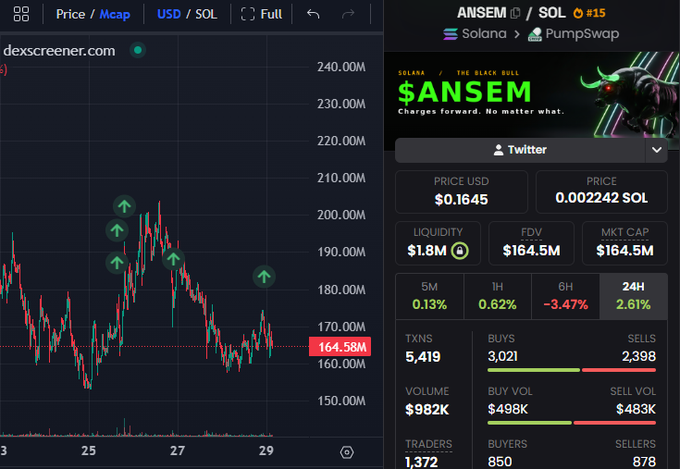Viewport: 680px width, 469px height.
Task: Switch chart to Mcap view
Action: coord(114,14)
